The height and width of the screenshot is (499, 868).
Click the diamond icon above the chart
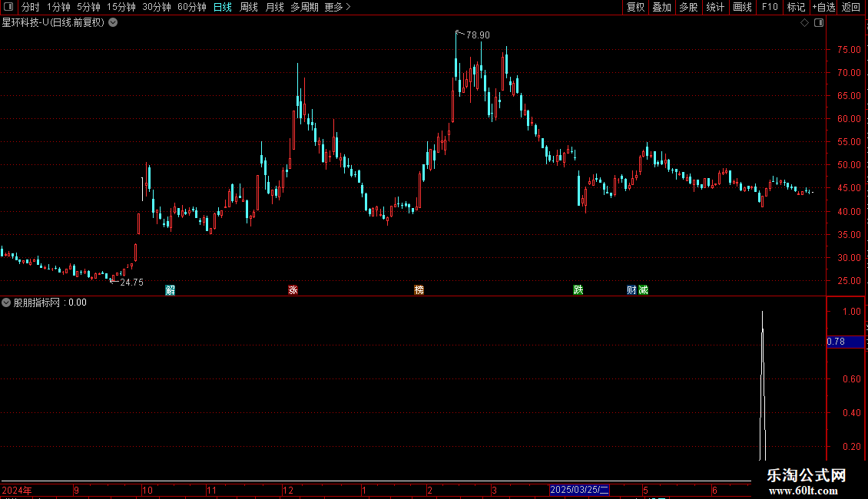coord(804,23)
